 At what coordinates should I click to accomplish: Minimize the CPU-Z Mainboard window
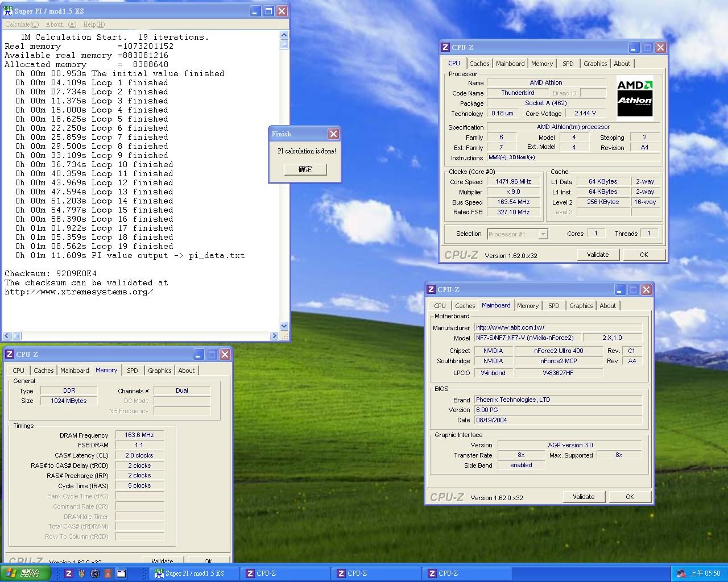pyautogui.click(x=620, y=289)
